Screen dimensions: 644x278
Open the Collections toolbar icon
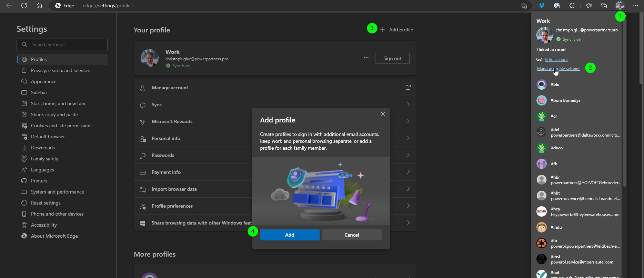(604, 6)
